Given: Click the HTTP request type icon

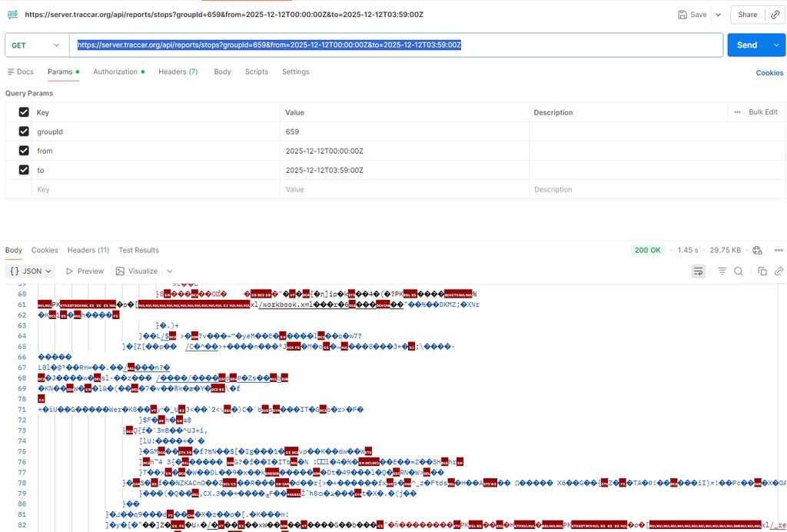Looking at the screenshot, I should 12,15.
